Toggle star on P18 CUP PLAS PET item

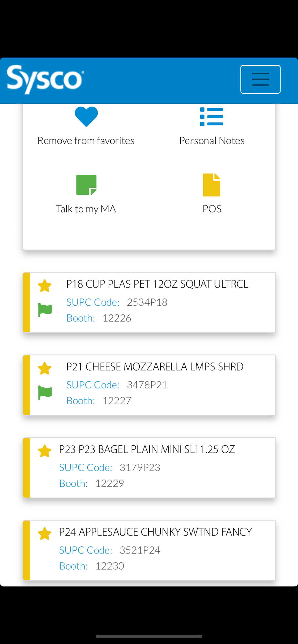(45, 286)
